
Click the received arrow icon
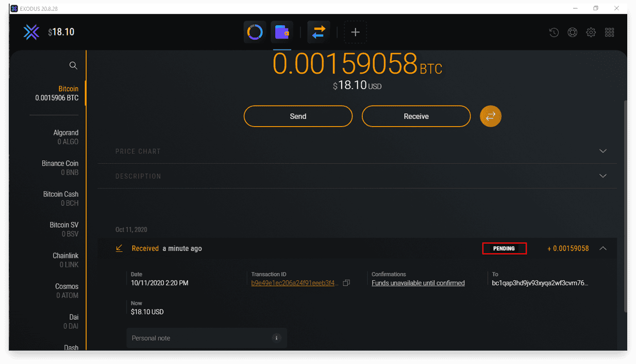click(x=119, y=248)
